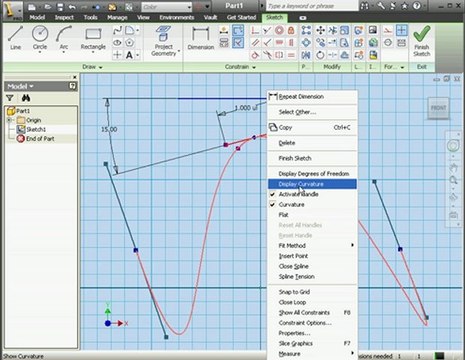Viewport: 465px width, 360px height.
Task: Click the Rectangular Pattern icon
Action: coord(306,31)
